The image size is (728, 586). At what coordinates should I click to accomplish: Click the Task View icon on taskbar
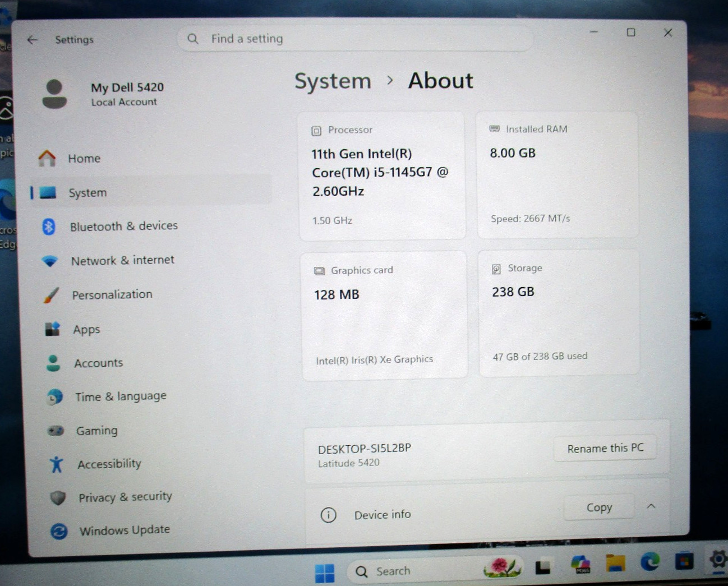click(543, 567)
